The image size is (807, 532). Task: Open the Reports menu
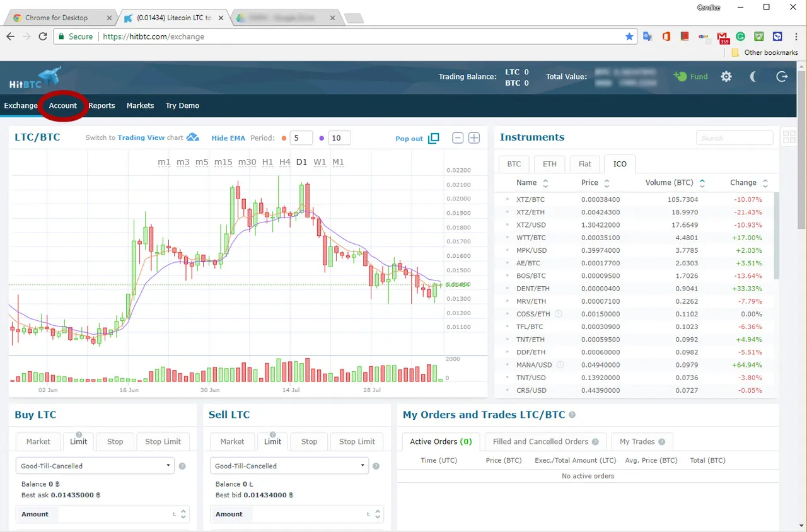102,105
